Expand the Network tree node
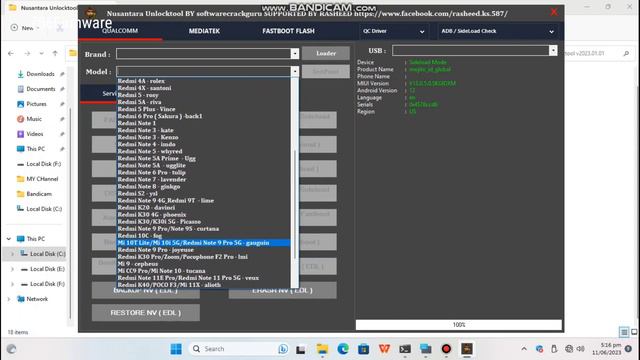640x360 pixels. point(9,299)
